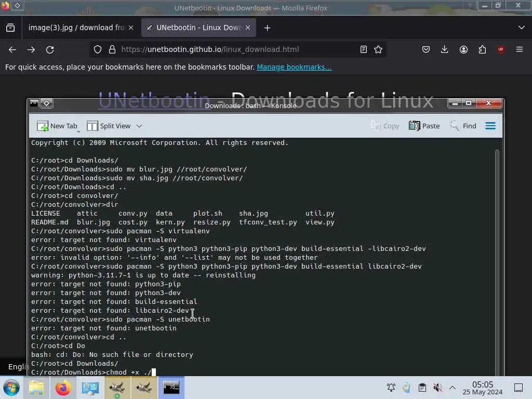
Task: Click the site padlock icon
Action: [112, 49]
